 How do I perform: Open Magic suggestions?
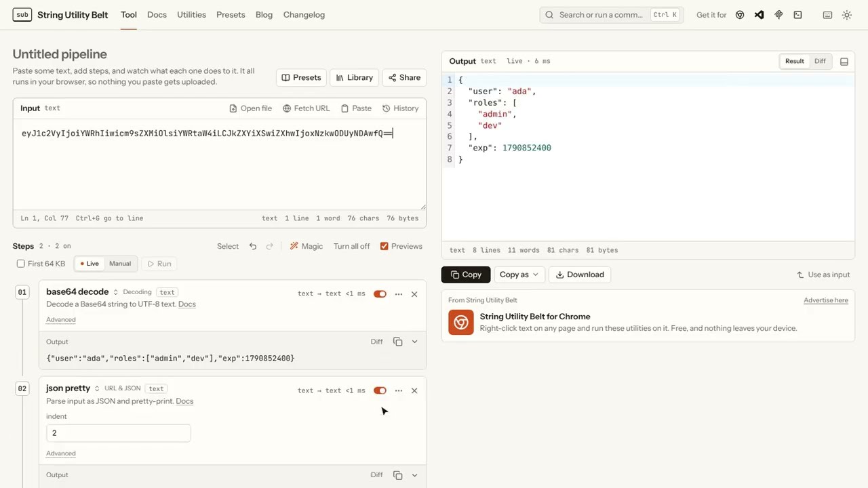click(x=307, y=246)
